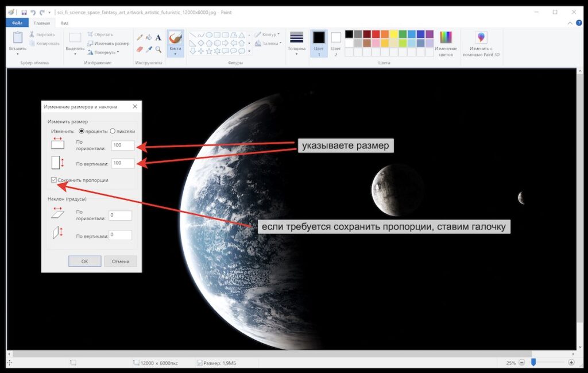Pick the red color swatch

coord(376,34)
